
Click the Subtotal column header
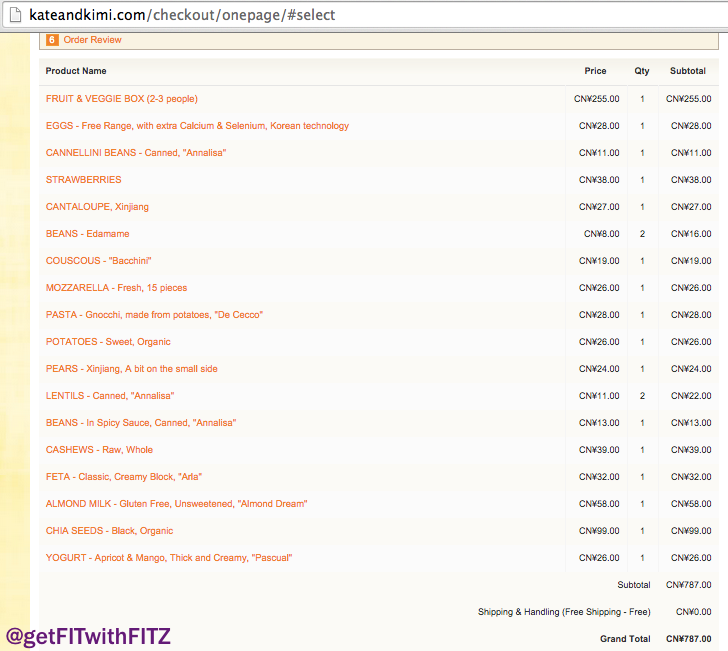(x=688, y=71)
